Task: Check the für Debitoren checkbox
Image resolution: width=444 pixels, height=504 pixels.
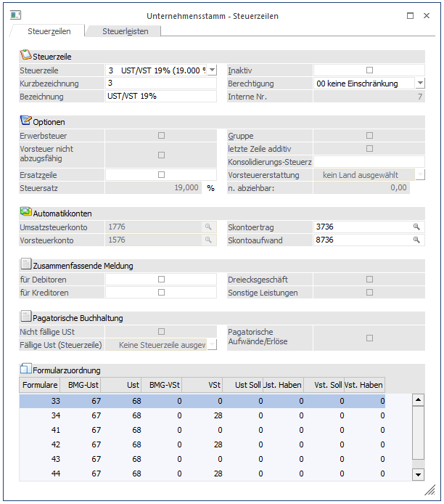Action: point(161,279)
